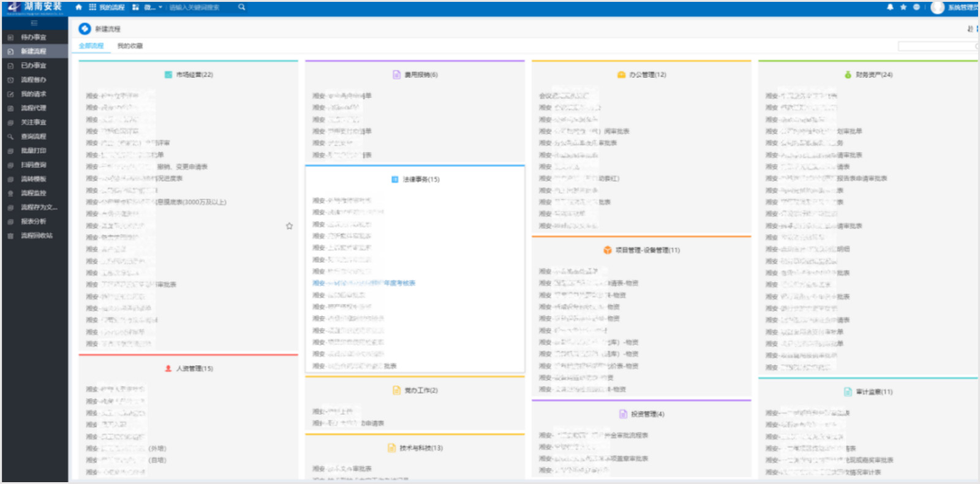
Task: Click the 投资管理(4) category header
Action: 641,414
